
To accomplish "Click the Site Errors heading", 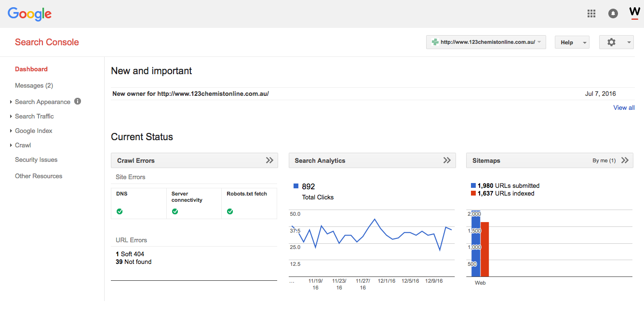I will click(131, 177).
